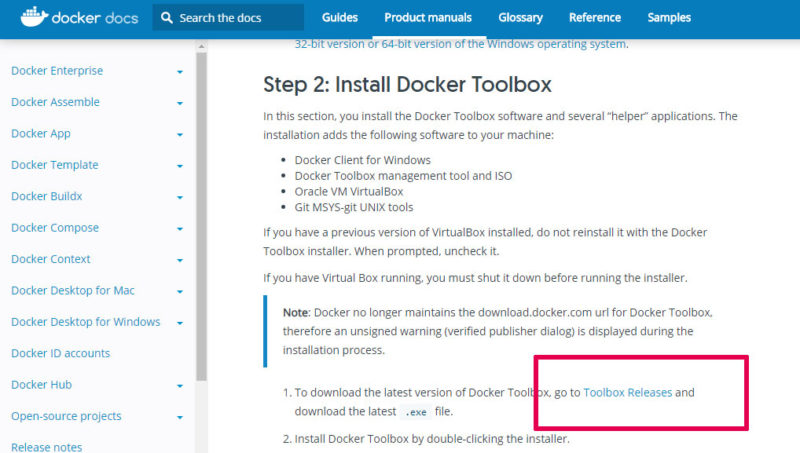Expand the Docker Assemble arrow
Viewport: 800px width, 453px height.
[x=180, y=103]
